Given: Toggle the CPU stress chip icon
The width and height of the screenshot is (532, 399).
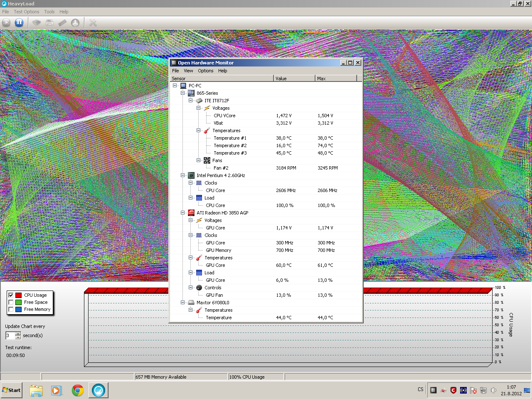Looking at the screenshot, I should (x=37, y=23).
